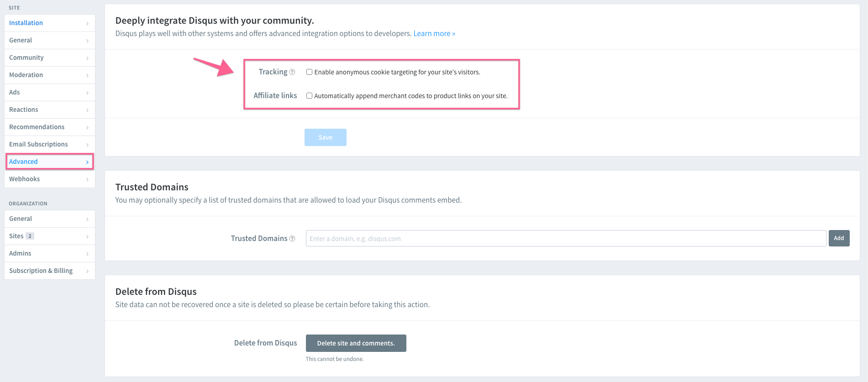Click the Admins row chevron

87,254
